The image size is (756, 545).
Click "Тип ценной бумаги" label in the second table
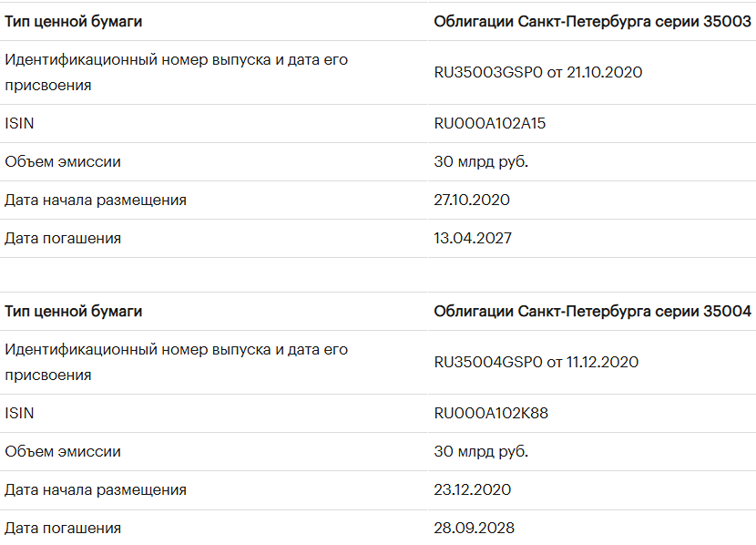74,311
